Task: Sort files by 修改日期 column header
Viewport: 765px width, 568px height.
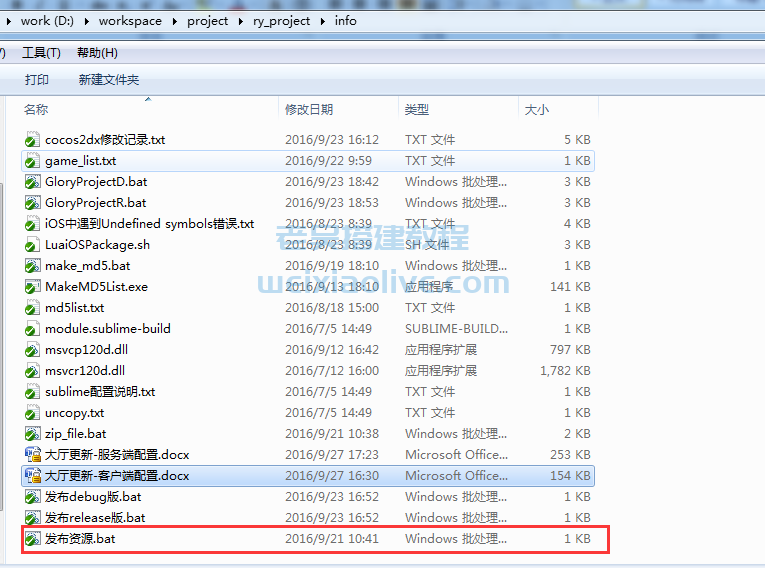Action: pos(309,110)
